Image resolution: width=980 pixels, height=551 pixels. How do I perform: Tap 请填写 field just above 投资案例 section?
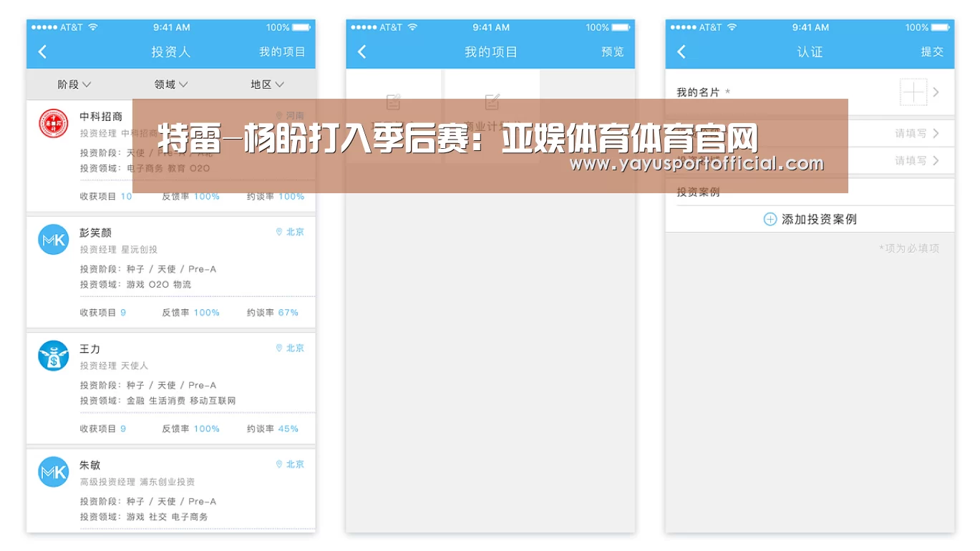pos(911,160)
